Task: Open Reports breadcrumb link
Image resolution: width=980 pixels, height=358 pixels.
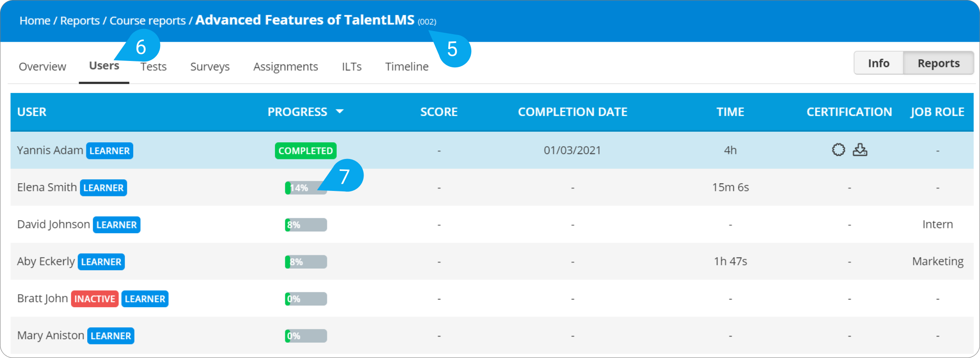Action: [80, 20]
